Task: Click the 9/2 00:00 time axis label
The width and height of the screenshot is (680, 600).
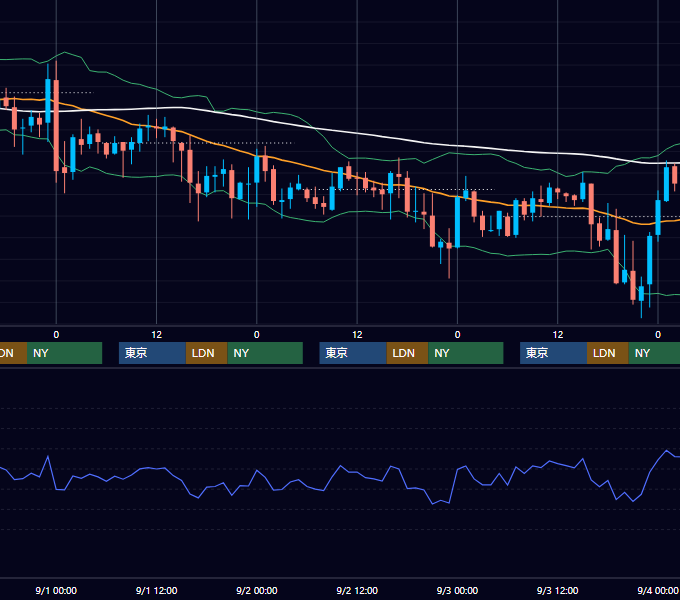Action: pyautogui.click(x=256, y=590)
